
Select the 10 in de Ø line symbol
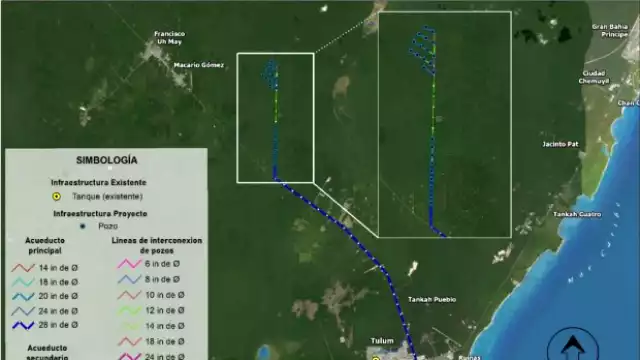click(x=129, y=295)
